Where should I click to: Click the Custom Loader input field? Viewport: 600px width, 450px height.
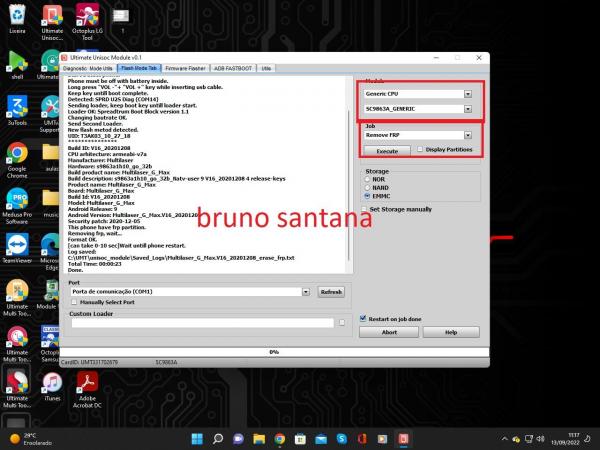pos(201,323)
